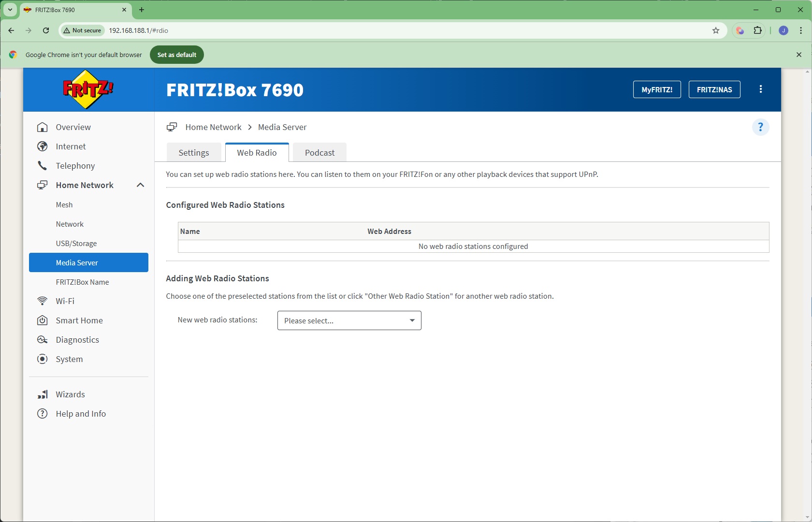
Task: Reload the page
Action: (x=46, y=30)
